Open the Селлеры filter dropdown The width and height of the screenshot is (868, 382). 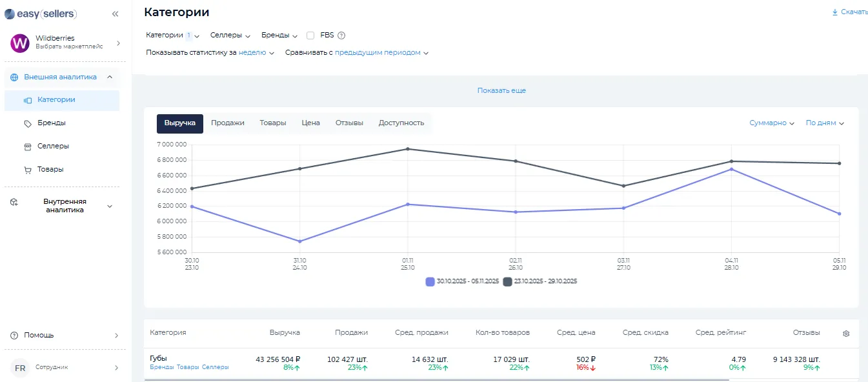230,35
